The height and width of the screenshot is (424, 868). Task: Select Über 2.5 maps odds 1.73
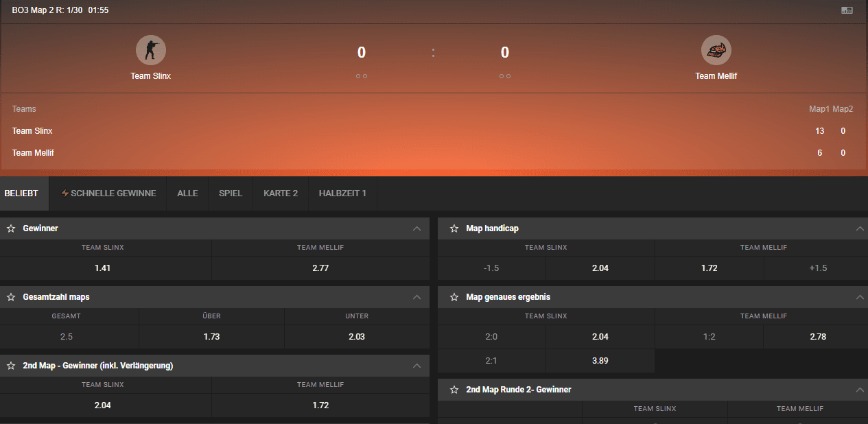tap(211, 337)
